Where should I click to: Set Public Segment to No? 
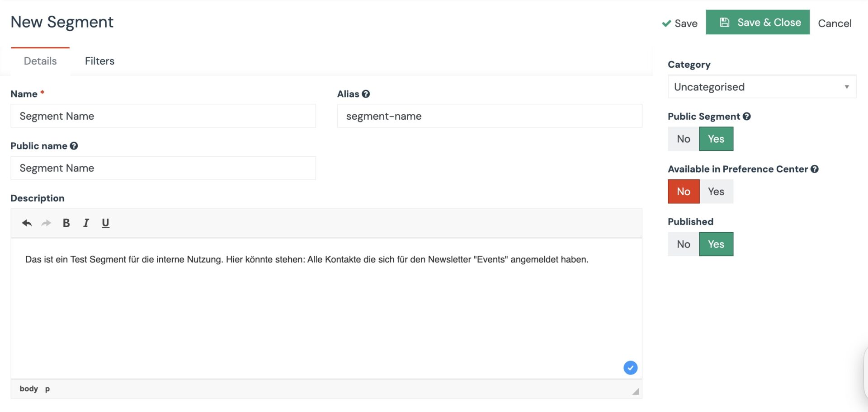683,139
